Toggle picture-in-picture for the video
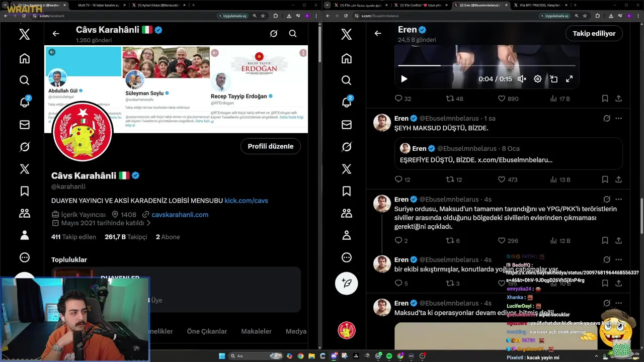 [553, 79]
